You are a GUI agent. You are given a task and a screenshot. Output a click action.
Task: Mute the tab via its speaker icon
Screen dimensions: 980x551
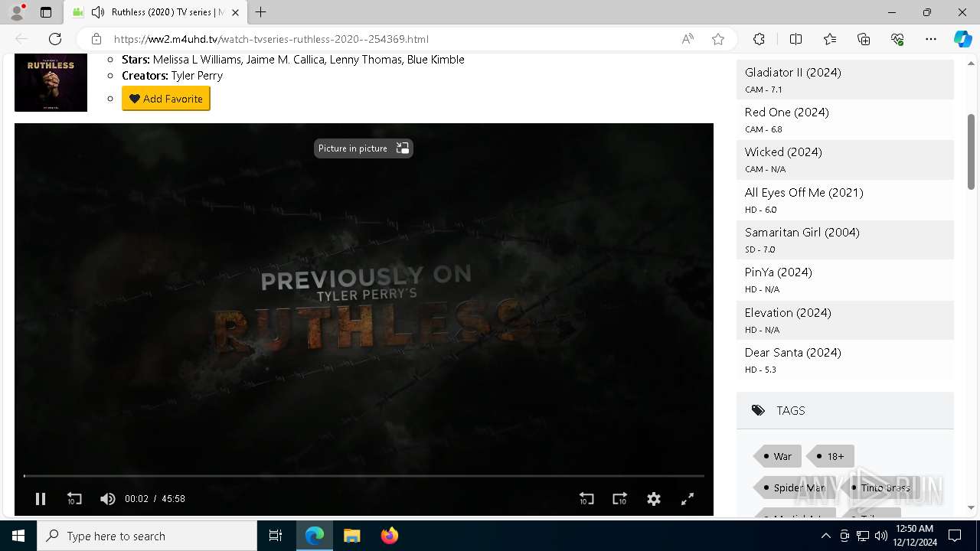pyautogui.click(x=98, y=12)
